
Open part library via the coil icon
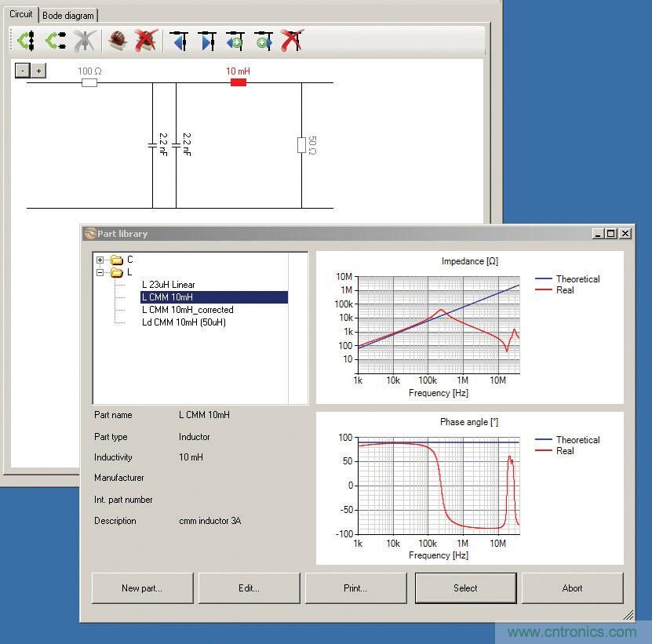[118, 41]
